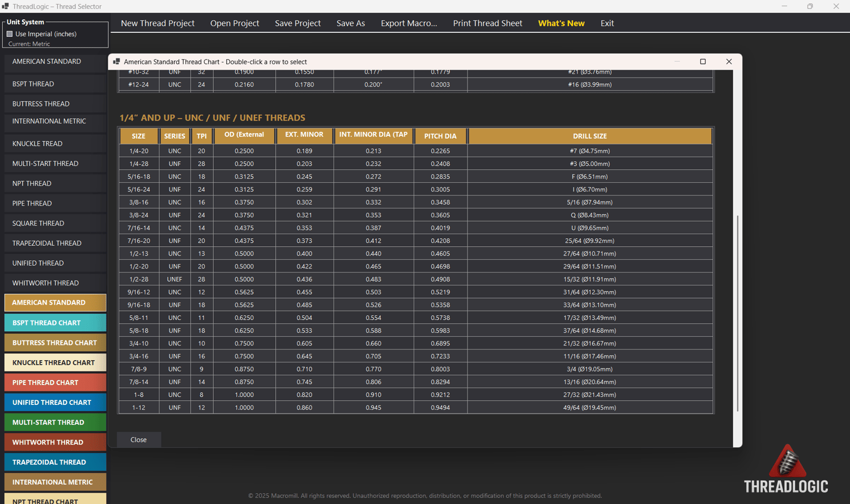Open New Thread Project menu item
850x504 pixels.
[x=158, y=23]
